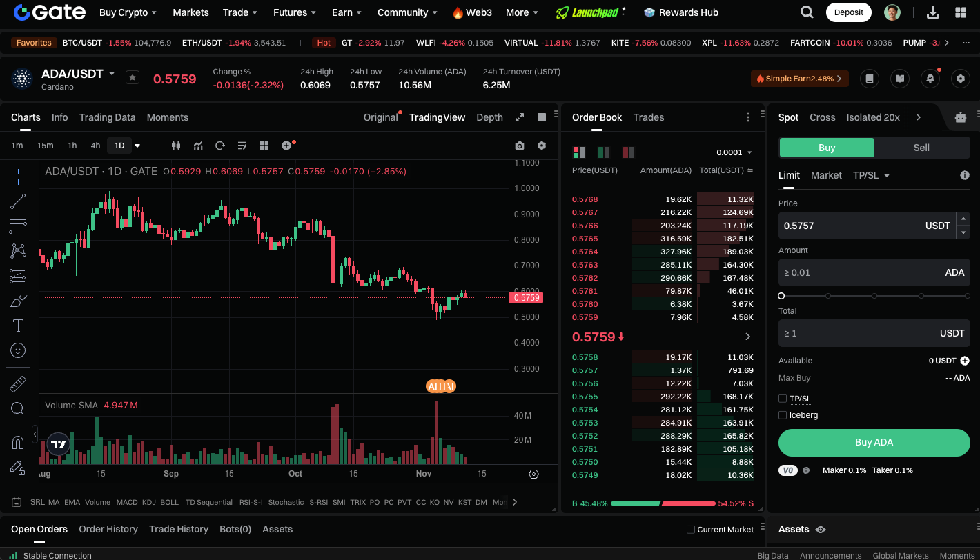
Task: Open the price alert bell icon
Action: pos(930,79)
